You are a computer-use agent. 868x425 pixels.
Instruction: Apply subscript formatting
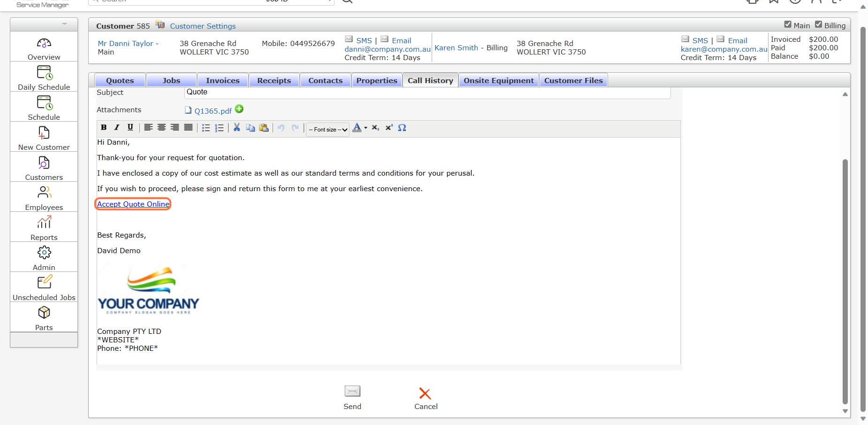pos(375,128)
